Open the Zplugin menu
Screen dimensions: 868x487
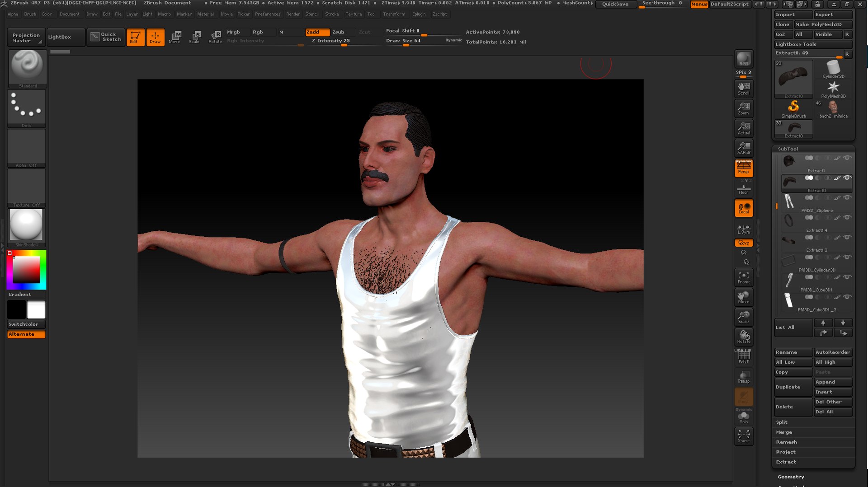[x=419, y=14]
